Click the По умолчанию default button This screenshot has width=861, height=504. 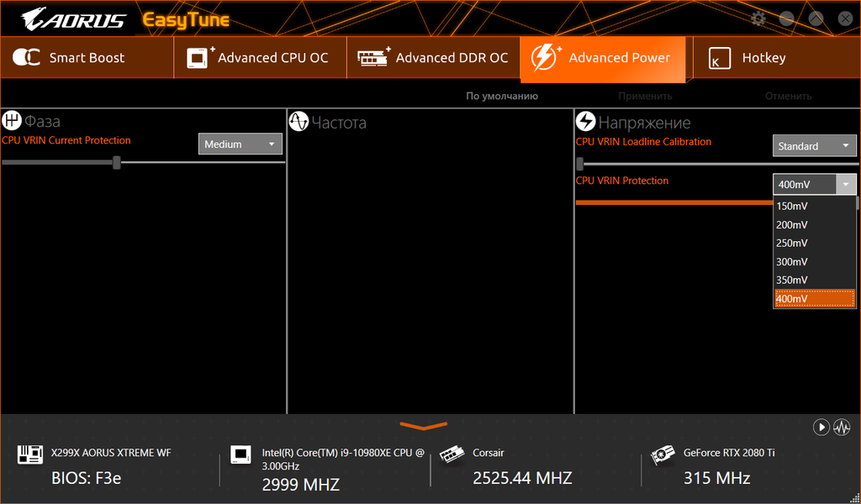click(502, 96)
